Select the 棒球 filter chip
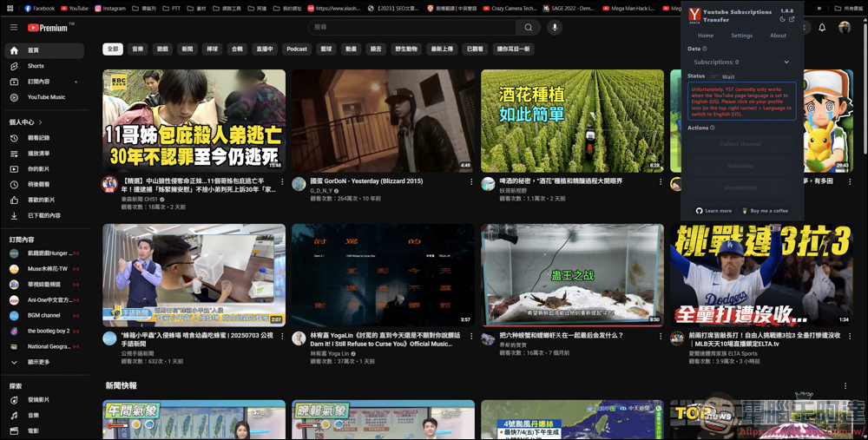The height and width of the screenshot is (440, 868). coord(213,49)
